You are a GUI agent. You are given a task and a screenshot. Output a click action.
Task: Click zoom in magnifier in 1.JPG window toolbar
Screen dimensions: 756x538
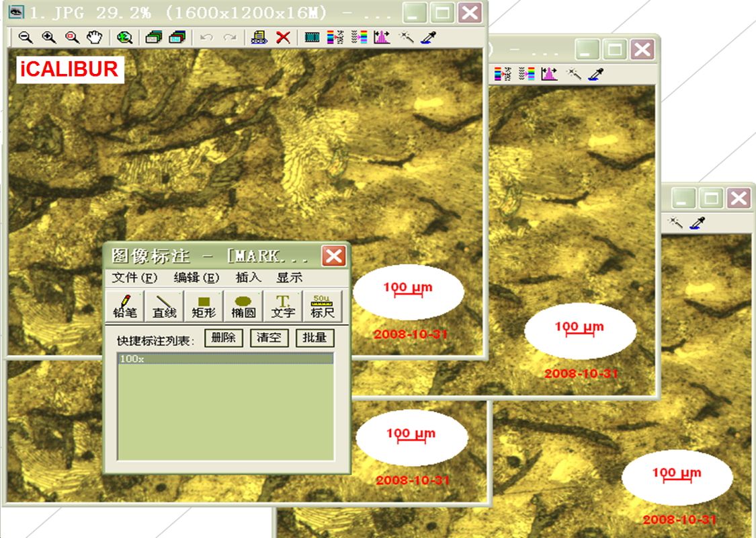click(x=48, y=38)
